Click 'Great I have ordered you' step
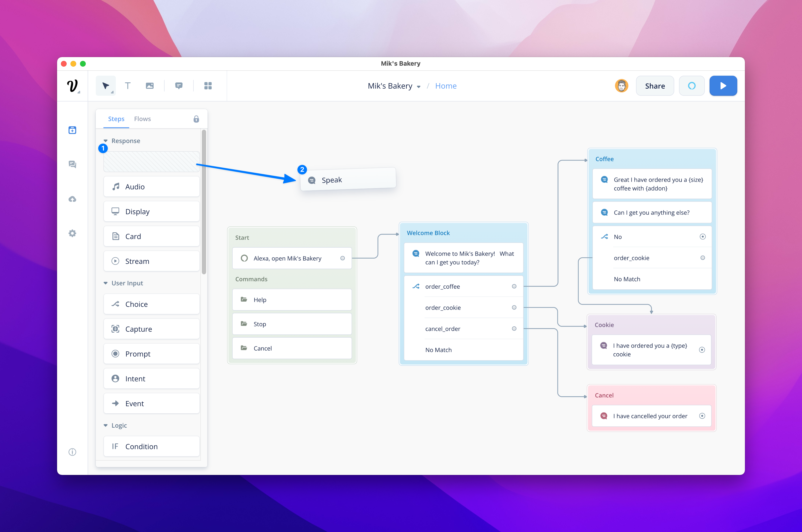Image resolution: width=802 pixels, height=532 pixels. 652,184
